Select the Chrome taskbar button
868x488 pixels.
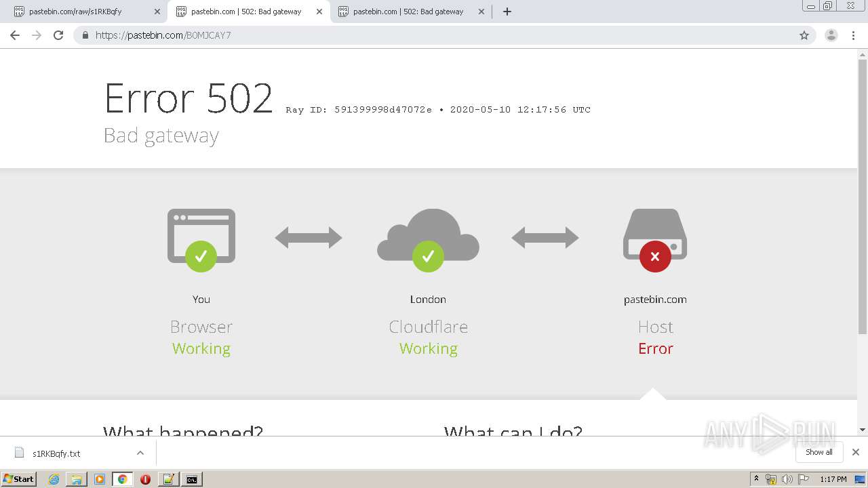(x=123, y=479)
